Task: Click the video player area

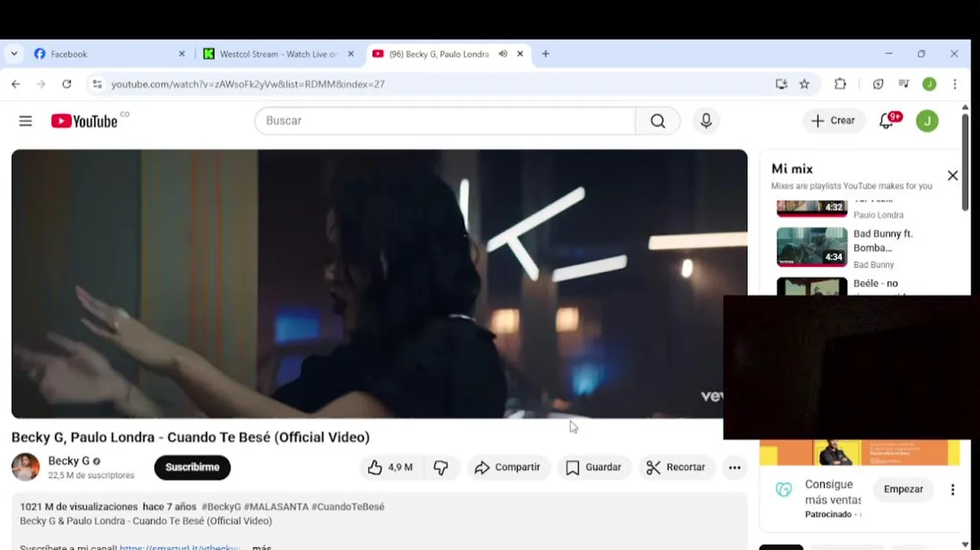Action: coord(379,283)
